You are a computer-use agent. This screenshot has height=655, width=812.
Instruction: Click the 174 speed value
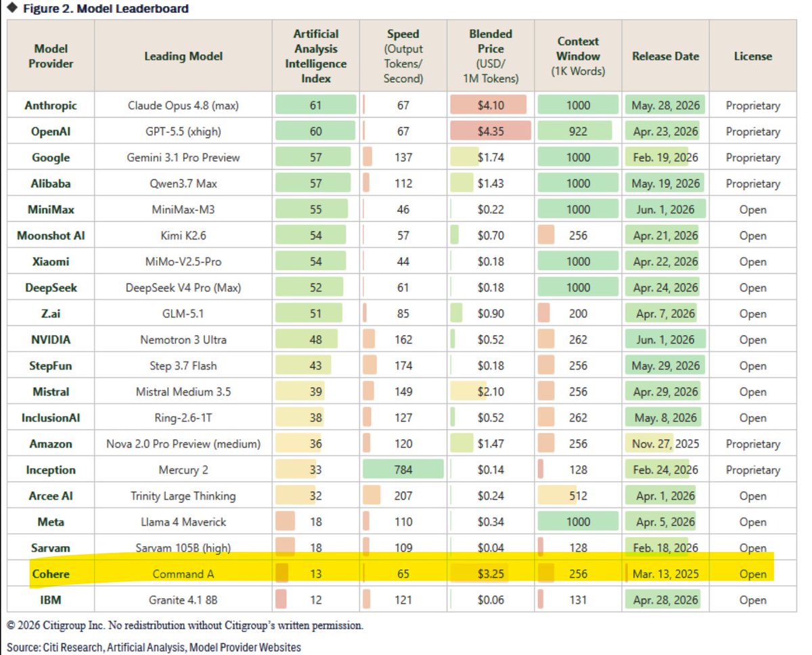[x=403, y=366]
